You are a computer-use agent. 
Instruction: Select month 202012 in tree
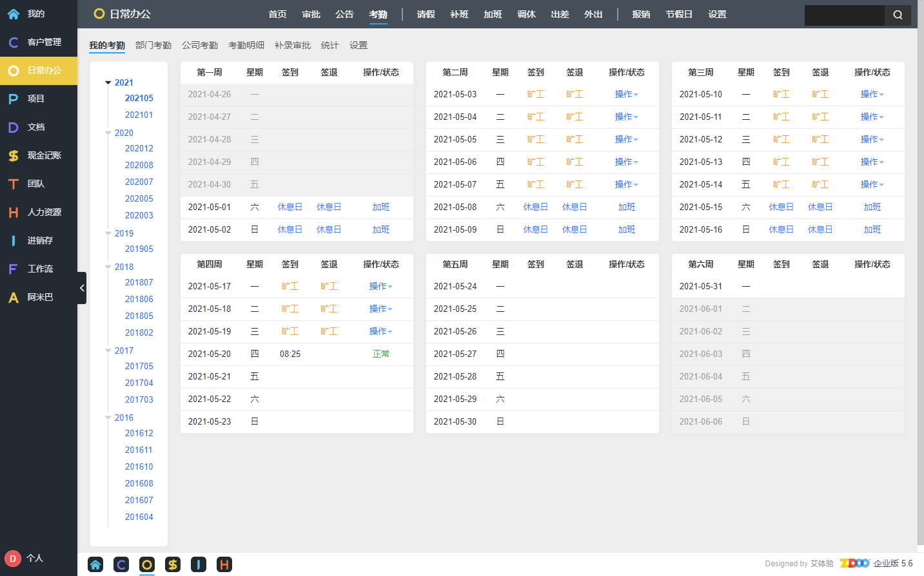[139, 148]
